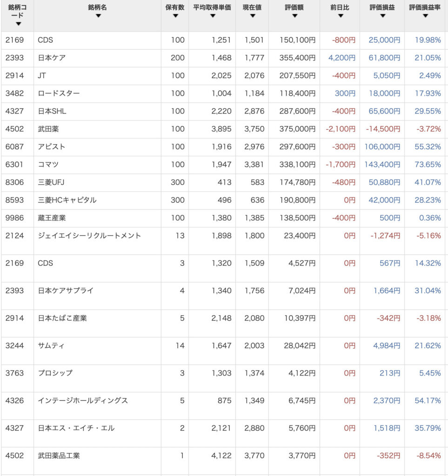Select stock name 三菱HCキャピタル

pyautogui.click(x=67, y=200)
